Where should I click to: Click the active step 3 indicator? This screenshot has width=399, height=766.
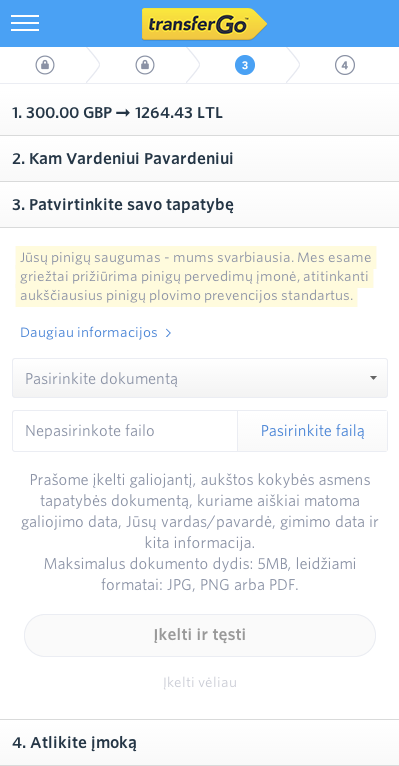245,65
